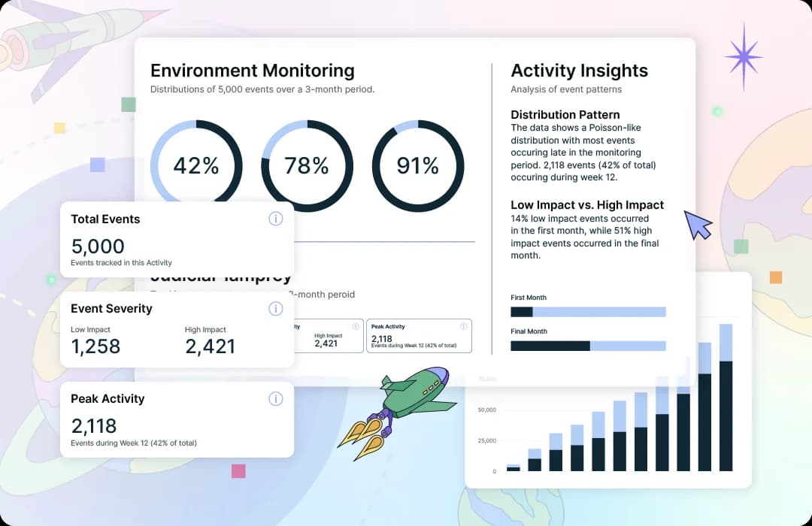Click the Final Month progress bar

point(588,346)
